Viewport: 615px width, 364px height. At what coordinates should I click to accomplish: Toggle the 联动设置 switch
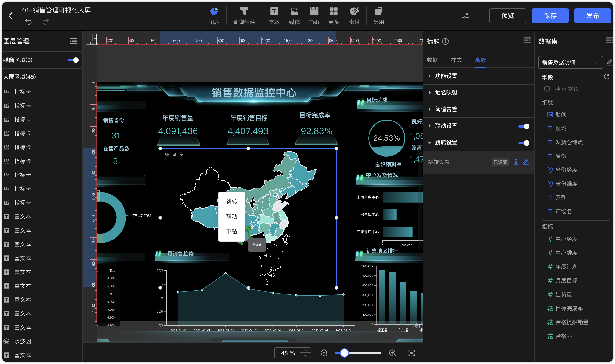[x=524, y=126]
